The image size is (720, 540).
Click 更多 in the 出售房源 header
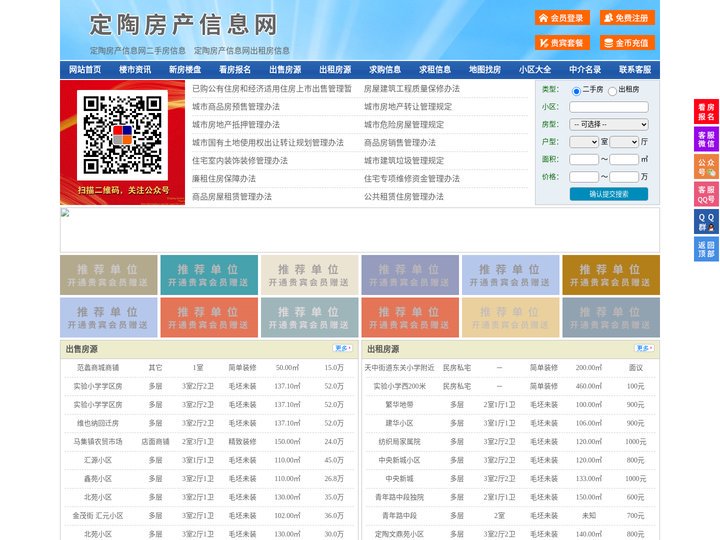[x=343, y=348]
